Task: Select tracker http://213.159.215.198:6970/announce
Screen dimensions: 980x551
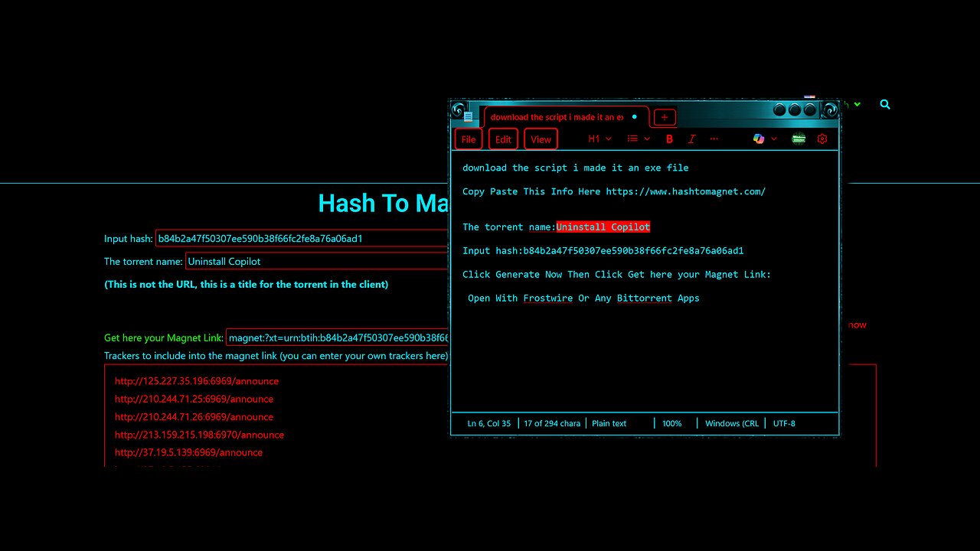Action: click(199, 435)
